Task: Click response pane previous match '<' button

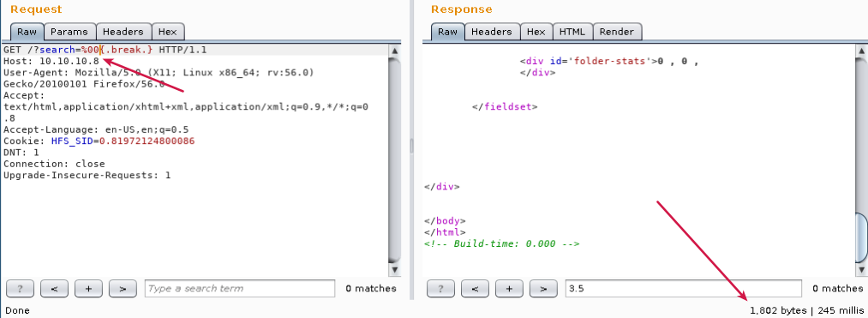Action: pos(475,289)
